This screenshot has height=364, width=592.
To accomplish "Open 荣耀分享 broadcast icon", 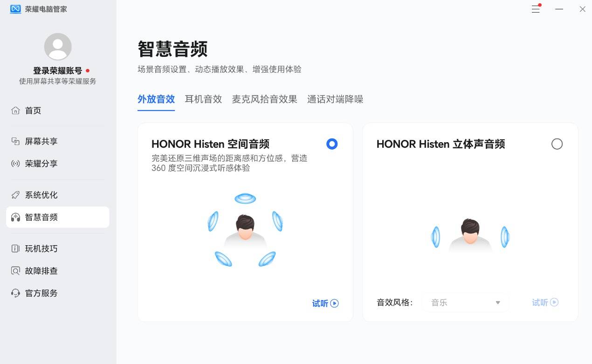I will [15, 164].
